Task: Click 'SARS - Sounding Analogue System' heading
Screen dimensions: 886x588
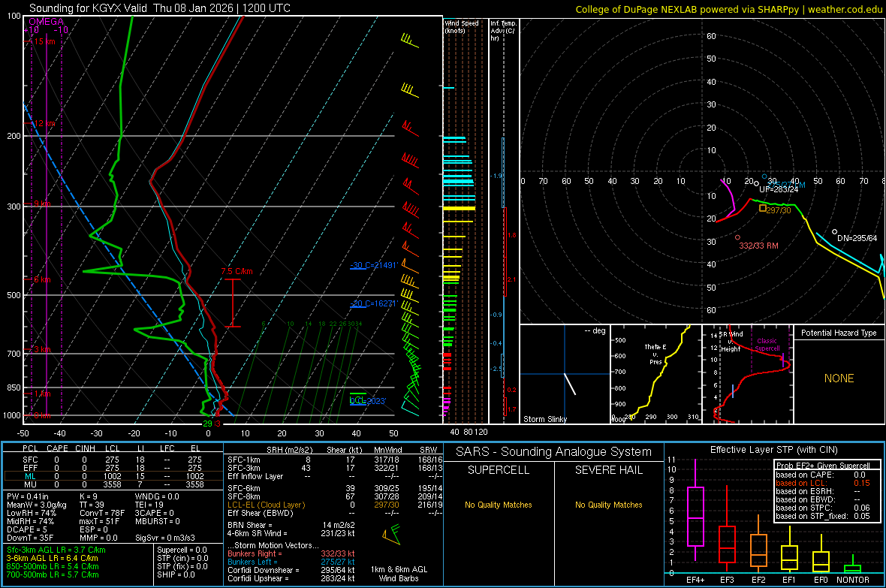Action: pos(553,452)
